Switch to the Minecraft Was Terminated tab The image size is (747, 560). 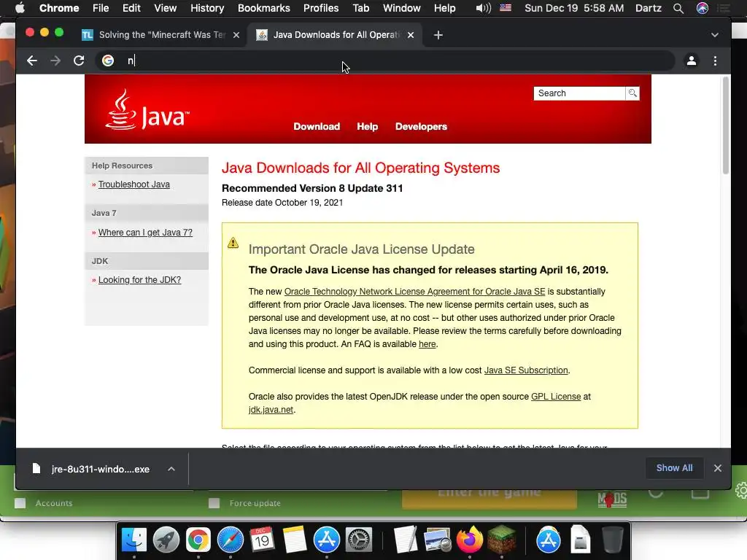point(160,35)
